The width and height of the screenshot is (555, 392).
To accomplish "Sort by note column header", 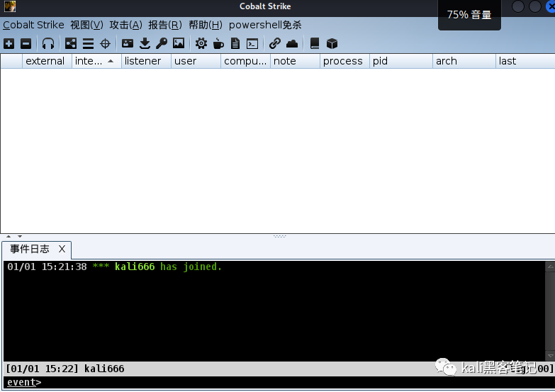I will [295, 61].
